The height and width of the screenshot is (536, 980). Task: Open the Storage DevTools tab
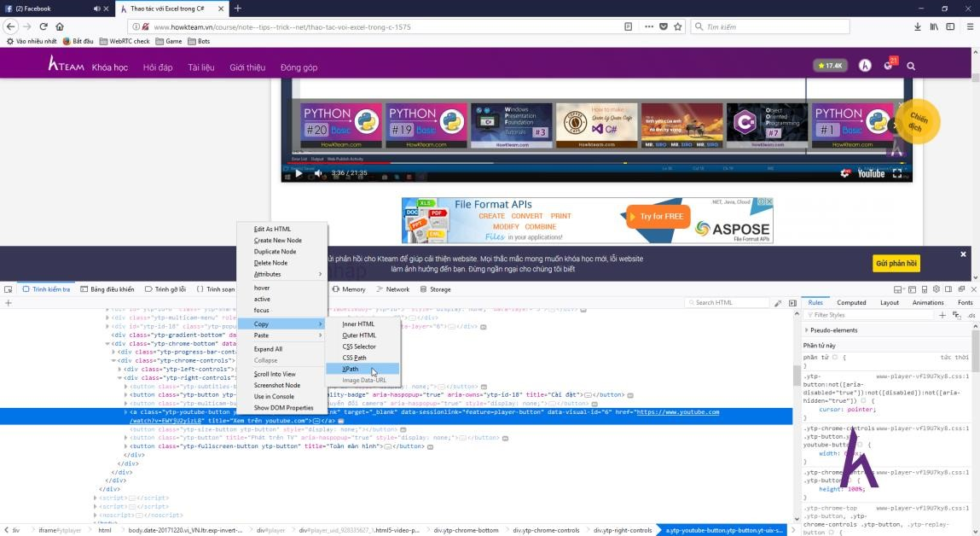pos(436,289)
